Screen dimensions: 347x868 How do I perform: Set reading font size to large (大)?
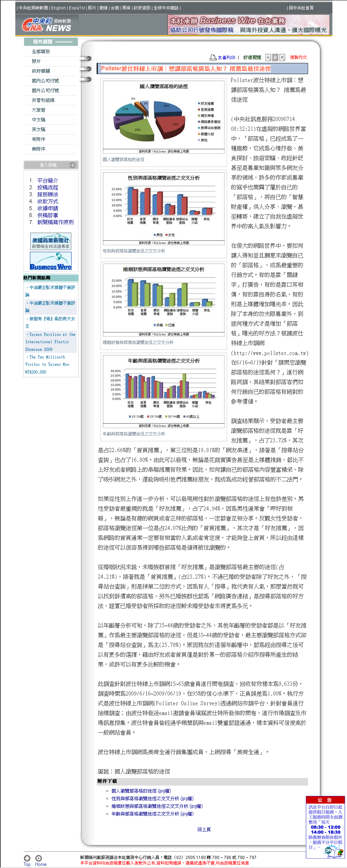click(282, 57)
